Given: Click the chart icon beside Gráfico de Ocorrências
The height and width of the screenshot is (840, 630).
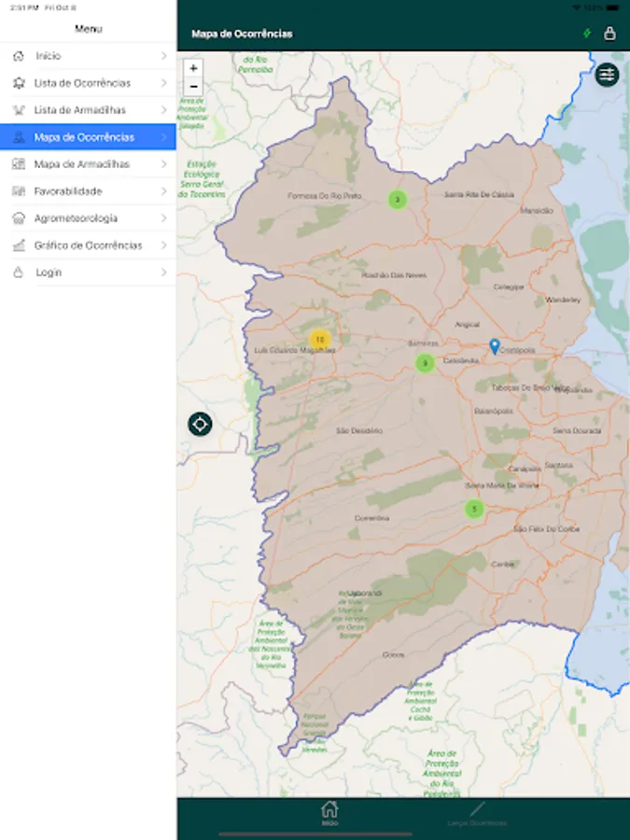Looking at the screenshot, I should tap(19, 245).
